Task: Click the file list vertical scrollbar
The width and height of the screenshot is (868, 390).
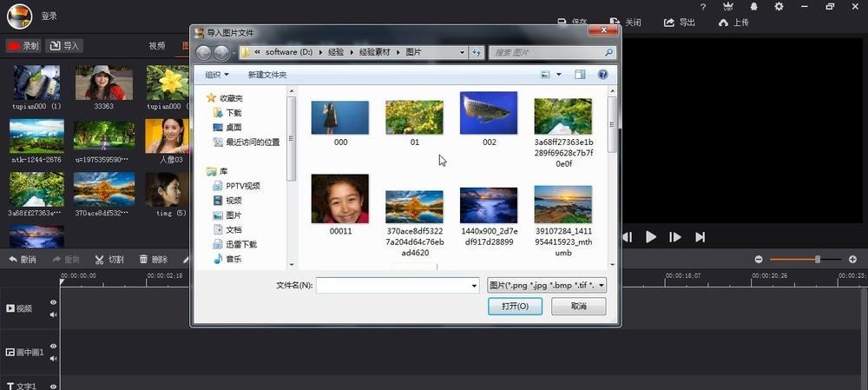Action: click(x=612, y=125)
